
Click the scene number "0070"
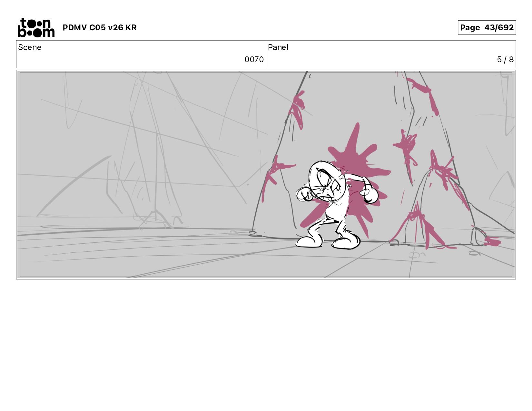[254, 60]
